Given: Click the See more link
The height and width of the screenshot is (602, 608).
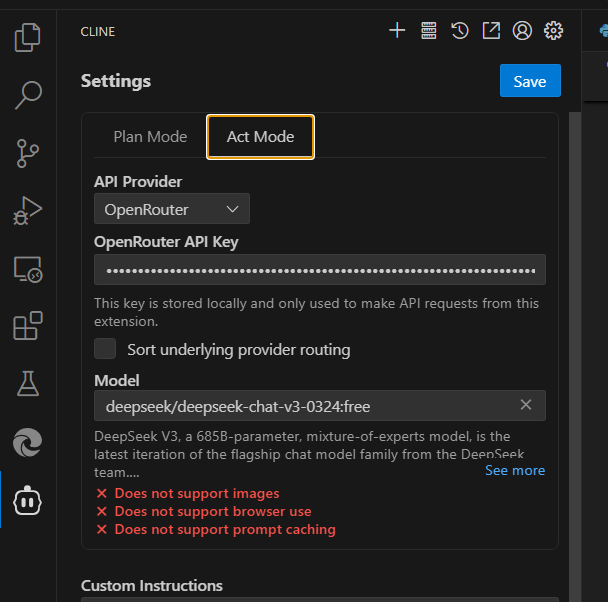Looking at the screenshot, I should pos(515,470).
